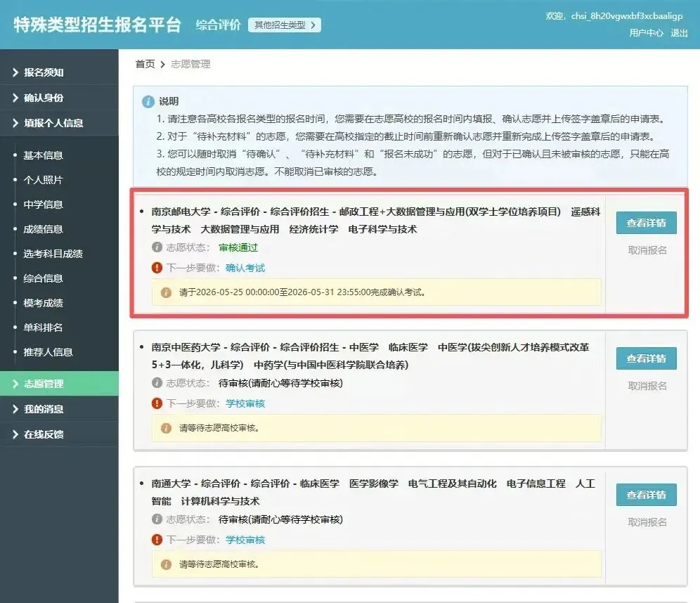The height and width of the screenshot is (603, 700).
Task: Go to 首页 via the breadcrumb
Action: coord(145,64)
